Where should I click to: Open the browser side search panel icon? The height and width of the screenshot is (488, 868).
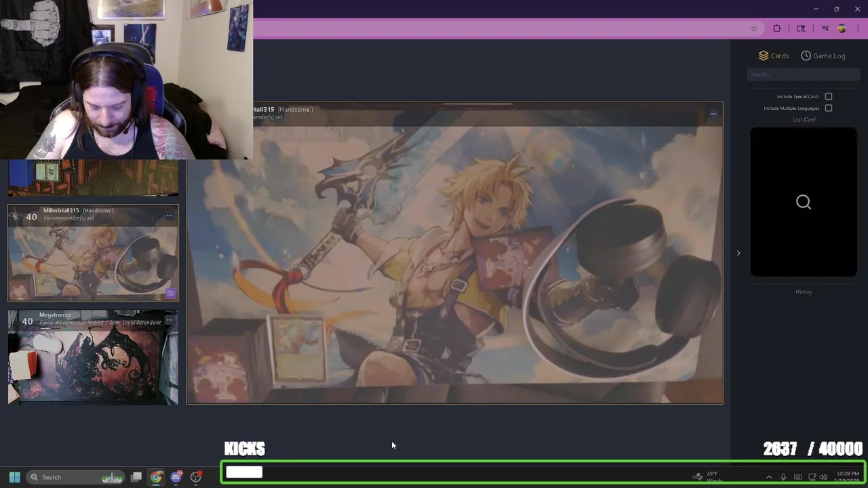click(801, 28)
